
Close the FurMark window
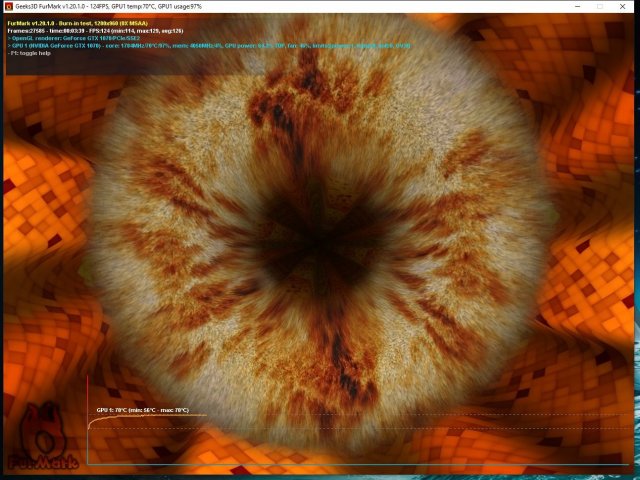622,7
